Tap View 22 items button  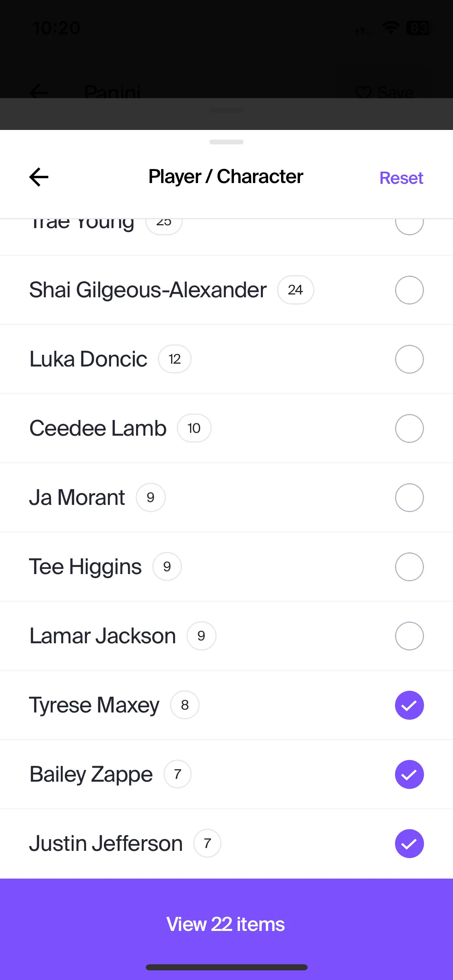tap(226, 924)
